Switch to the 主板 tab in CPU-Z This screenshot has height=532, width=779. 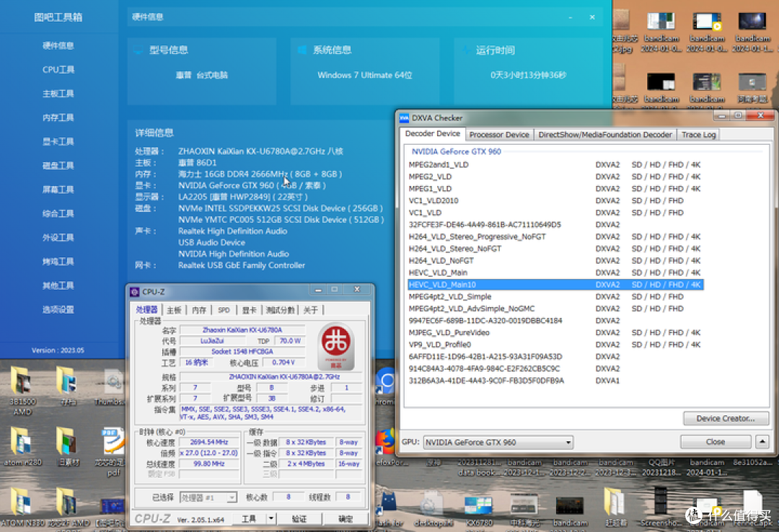tap(174, 310)
